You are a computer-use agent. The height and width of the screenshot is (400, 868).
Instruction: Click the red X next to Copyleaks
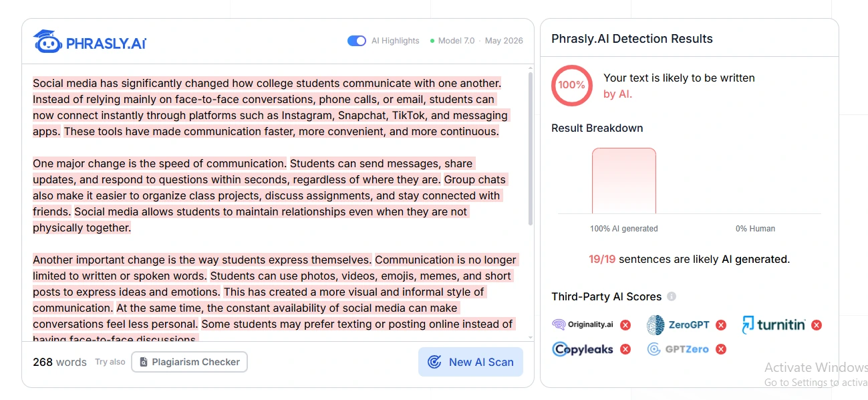click(625, 349)
